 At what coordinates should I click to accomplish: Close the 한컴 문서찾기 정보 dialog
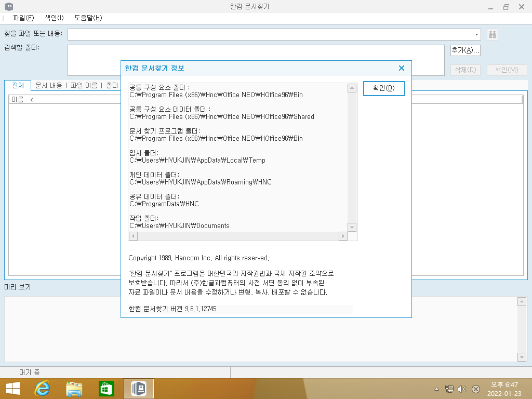(402, 68)
